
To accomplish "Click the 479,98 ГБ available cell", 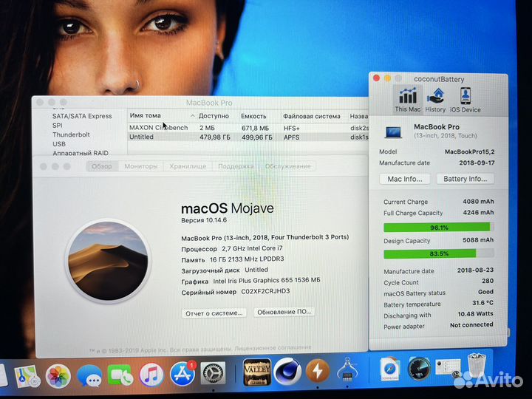I will point(215,137).
